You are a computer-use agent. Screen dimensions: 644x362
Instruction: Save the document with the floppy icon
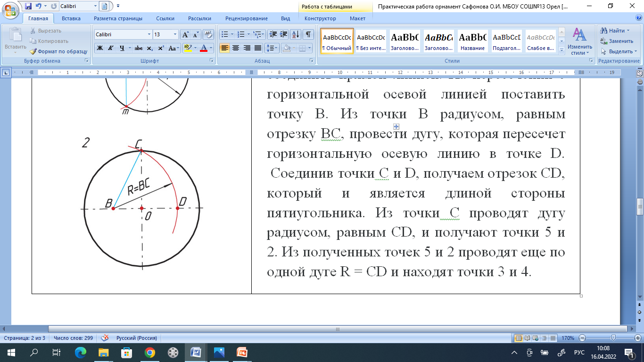[x=28, y=6]
